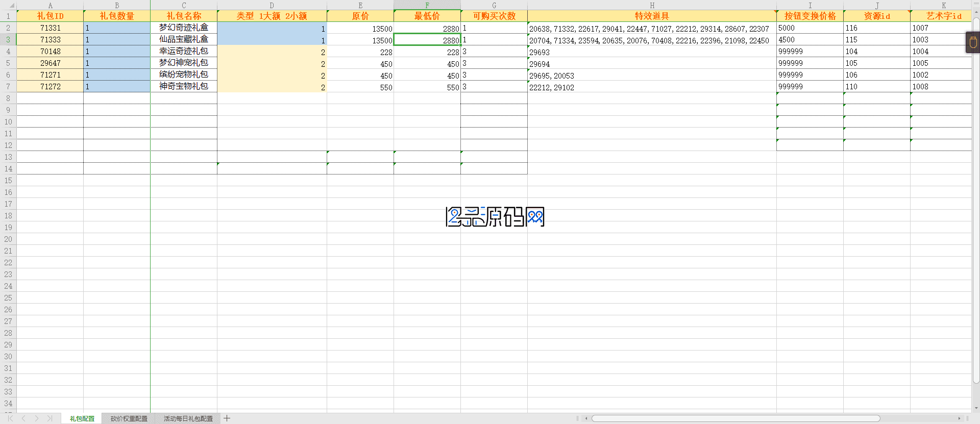Viewport: 980px width, 424px height.
Task: Select the 资源id header cell
Action: (x=877, y=16)
